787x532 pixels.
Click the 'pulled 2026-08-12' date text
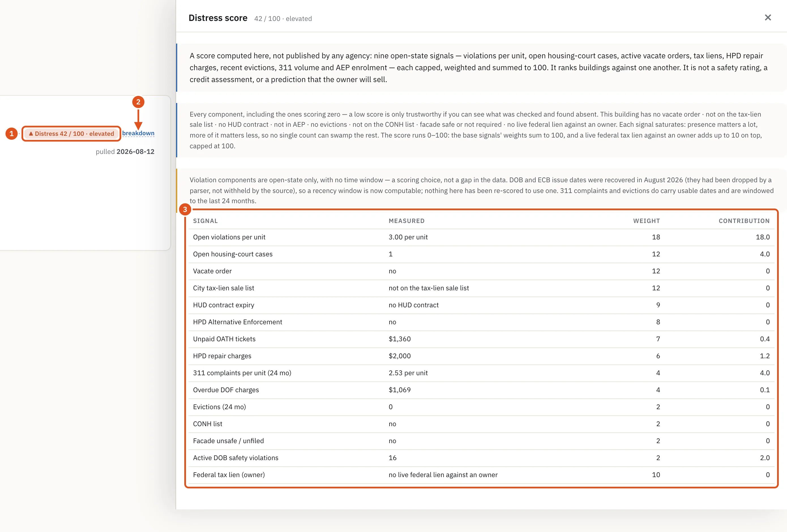pos(125,152)
